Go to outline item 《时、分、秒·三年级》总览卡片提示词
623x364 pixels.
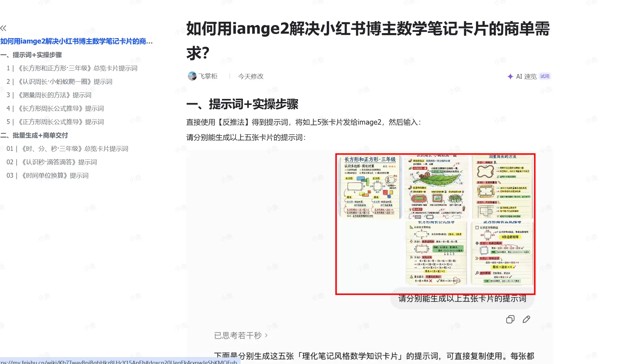[67, 149]
